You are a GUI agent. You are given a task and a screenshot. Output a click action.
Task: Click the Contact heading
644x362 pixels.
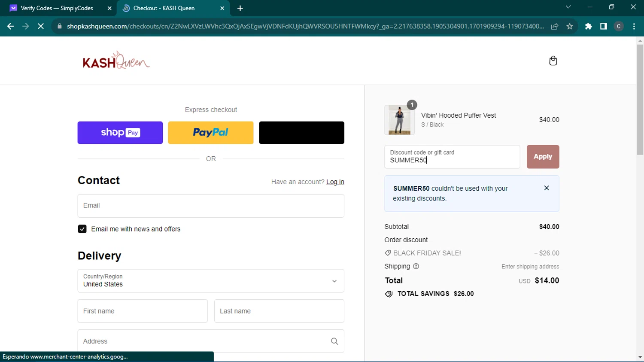coord(99,180)
